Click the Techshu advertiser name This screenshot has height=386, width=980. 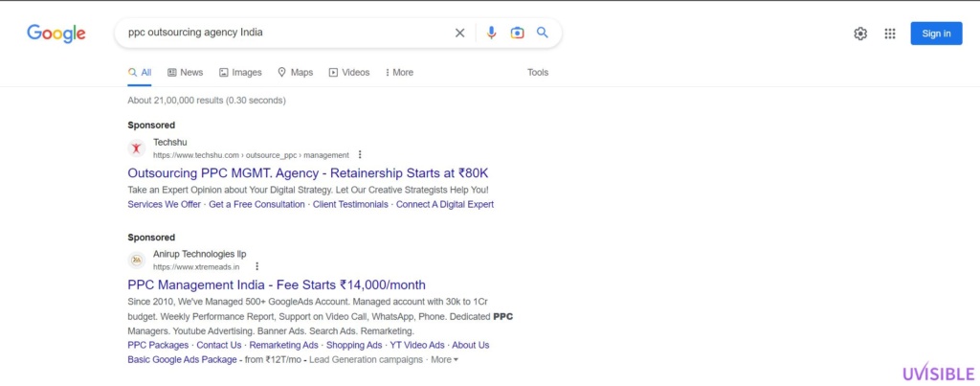click(x=170, y=143)
